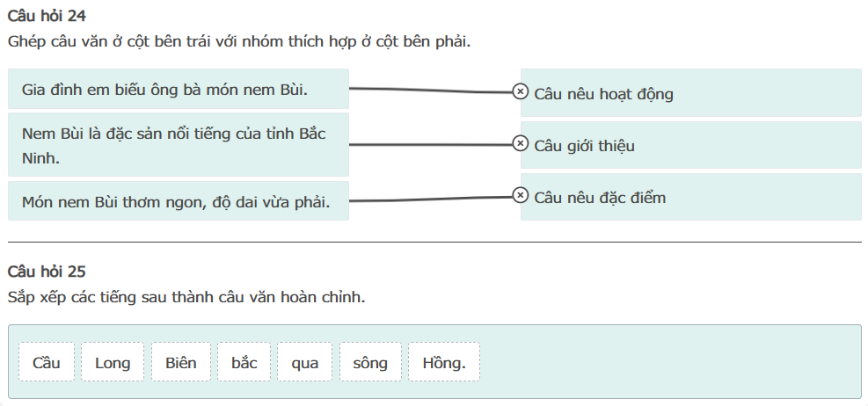The width and height of the screenshot is (868, 406).
Task: Choose the word tile 'Biên'
Action: pos(180,362)
